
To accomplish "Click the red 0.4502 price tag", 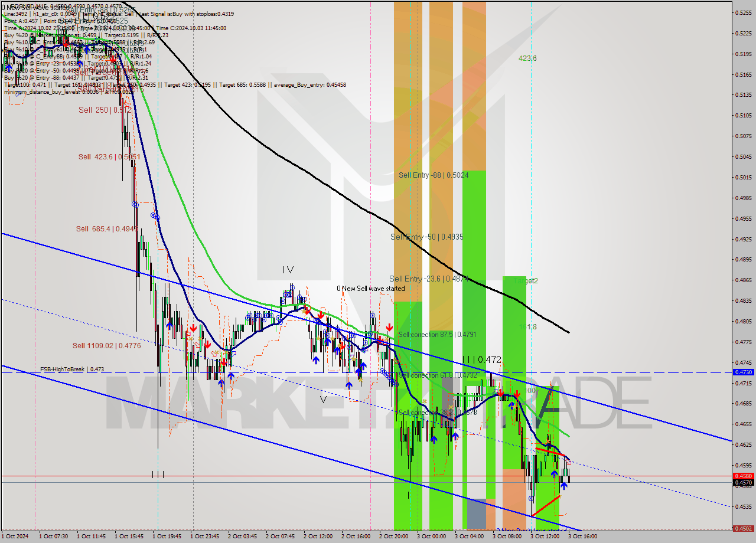I will point(743,529).
